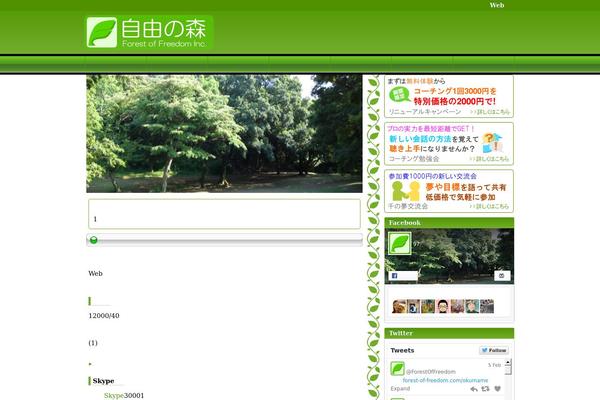Click the Web link in top bar
Viewport: 600px width, 400px height.
497,5
